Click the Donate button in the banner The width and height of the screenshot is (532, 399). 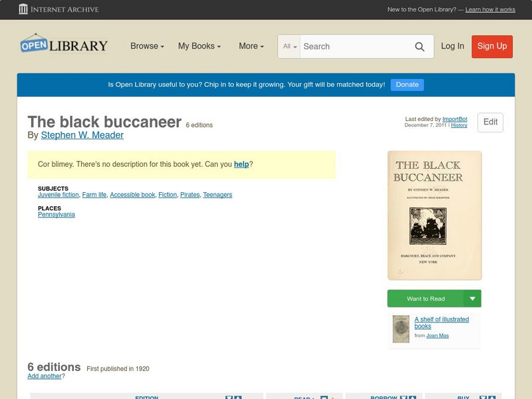point(406,84)
